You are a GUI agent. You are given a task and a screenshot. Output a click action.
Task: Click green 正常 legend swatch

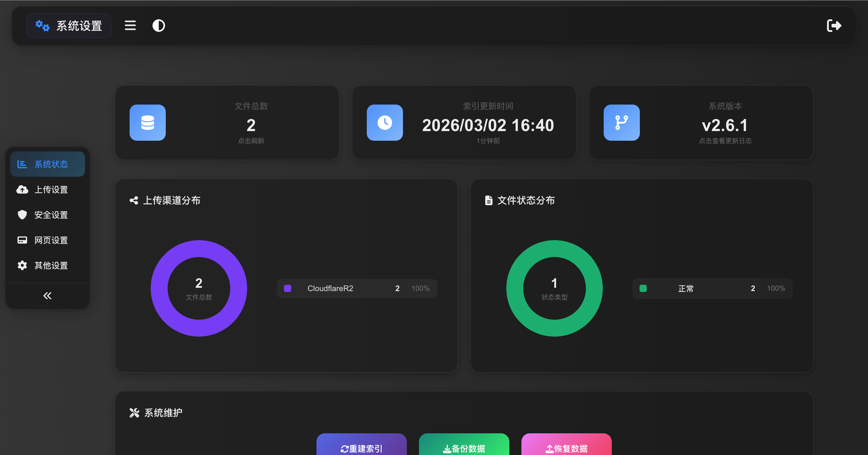pyautogui.click(x=643, y=288)
